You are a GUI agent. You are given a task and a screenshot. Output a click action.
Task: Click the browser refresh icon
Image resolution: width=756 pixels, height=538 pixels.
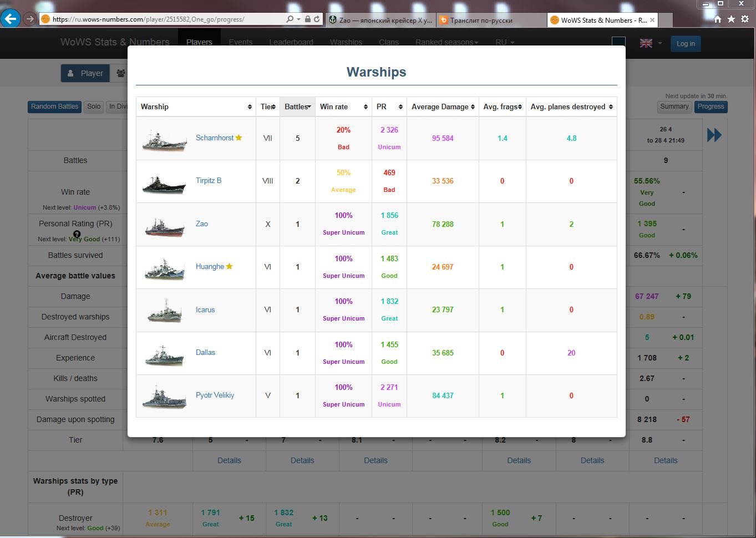317,19
